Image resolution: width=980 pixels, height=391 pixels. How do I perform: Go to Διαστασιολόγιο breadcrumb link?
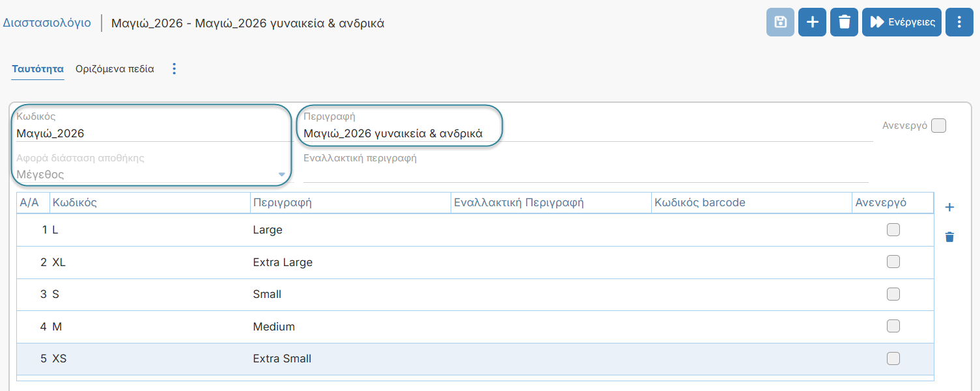(x=47, y=22)
